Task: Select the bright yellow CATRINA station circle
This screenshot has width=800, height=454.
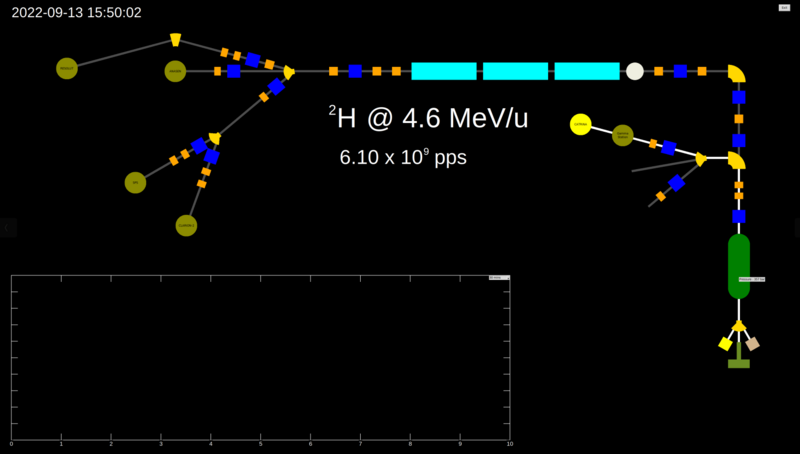Action: tap(581, 124)
